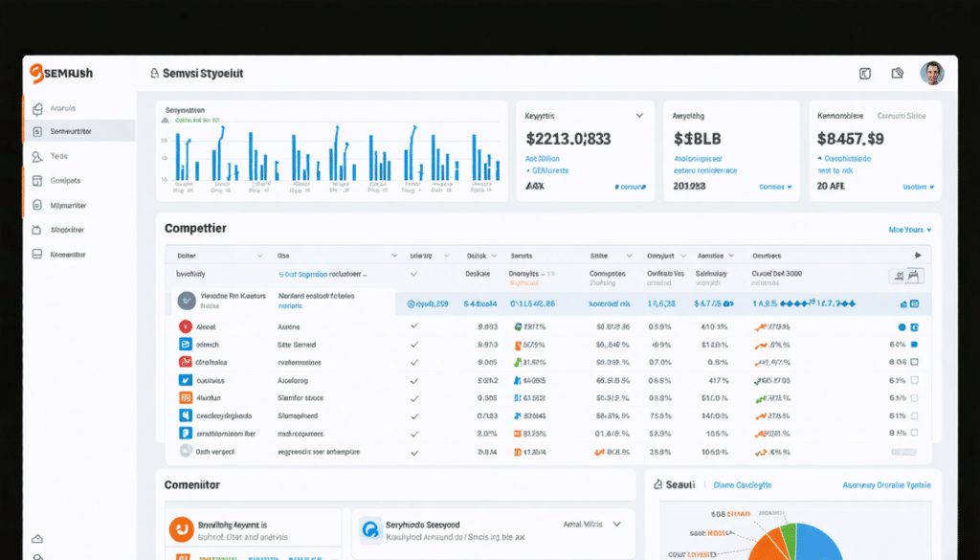The width and height of the screenshot is (980, 560).
Task: Expand the Keyyitis card chevron
Action: [639, 116]
